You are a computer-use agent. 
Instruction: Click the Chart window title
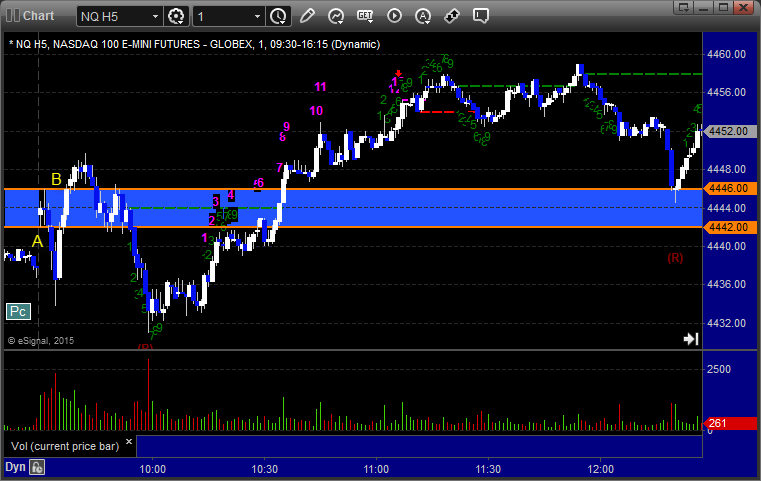[x=38, y=16]
